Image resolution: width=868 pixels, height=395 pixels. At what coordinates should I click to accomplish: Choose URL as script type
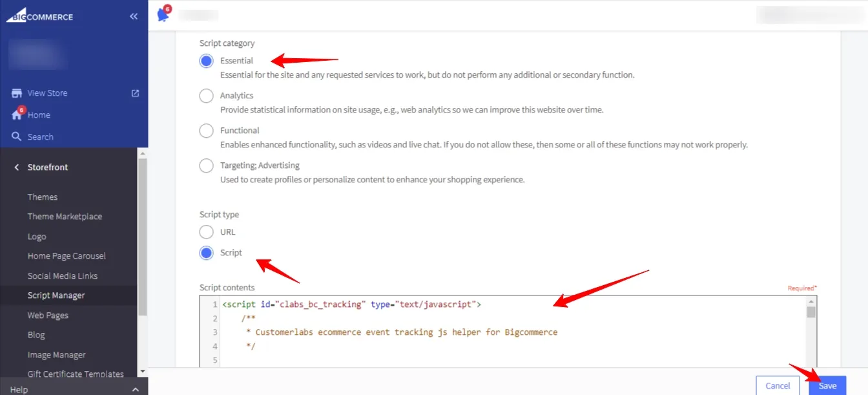coord(206,232)
